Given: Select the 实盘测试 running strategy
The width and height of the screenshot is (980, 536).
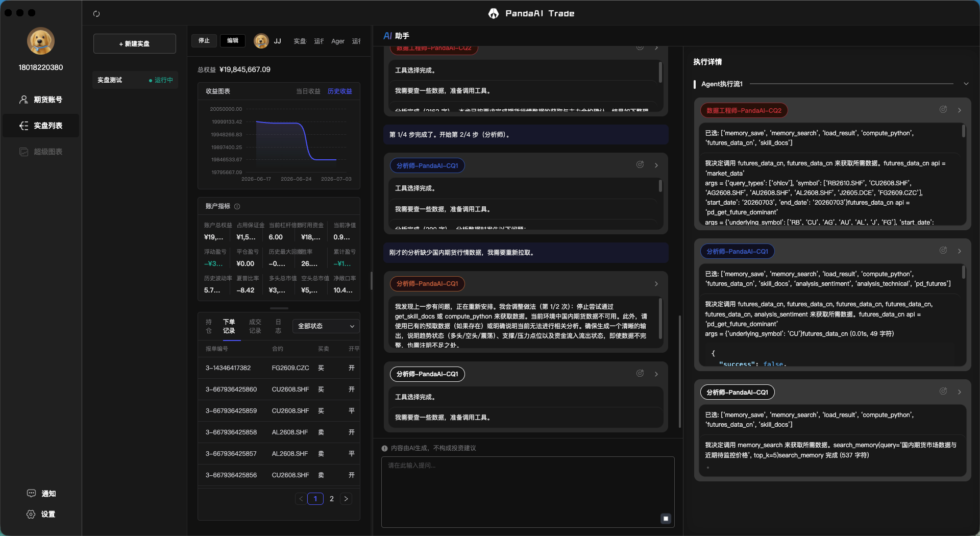Looking at the screenshot, I should pos(135,80).
